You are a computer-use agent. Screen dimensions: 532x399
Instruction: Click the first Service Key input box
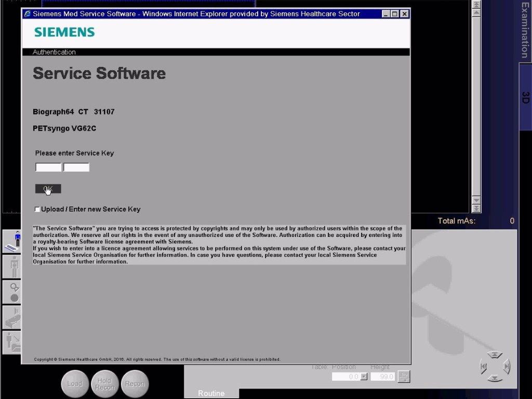coord(48,167)
